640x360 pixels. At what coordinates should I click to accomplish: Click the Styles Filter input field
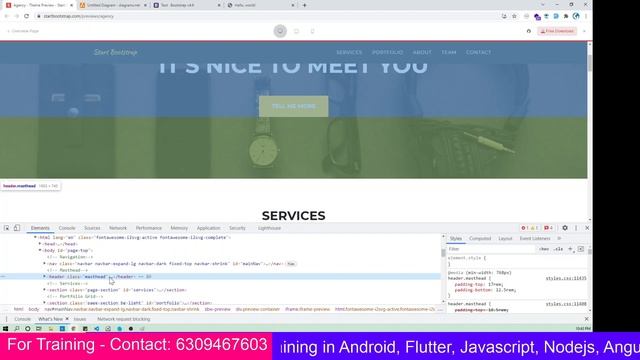coord(490,249)
